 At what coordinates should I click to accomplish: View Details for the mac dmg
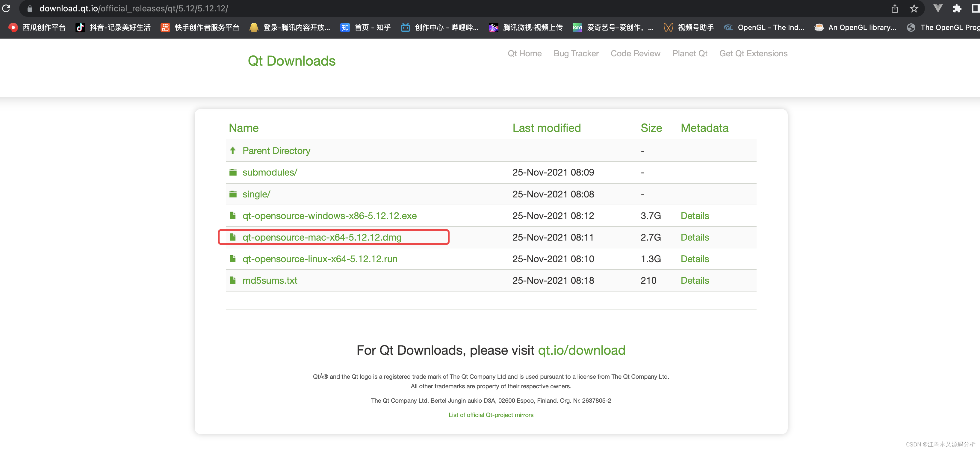point(695,237)
